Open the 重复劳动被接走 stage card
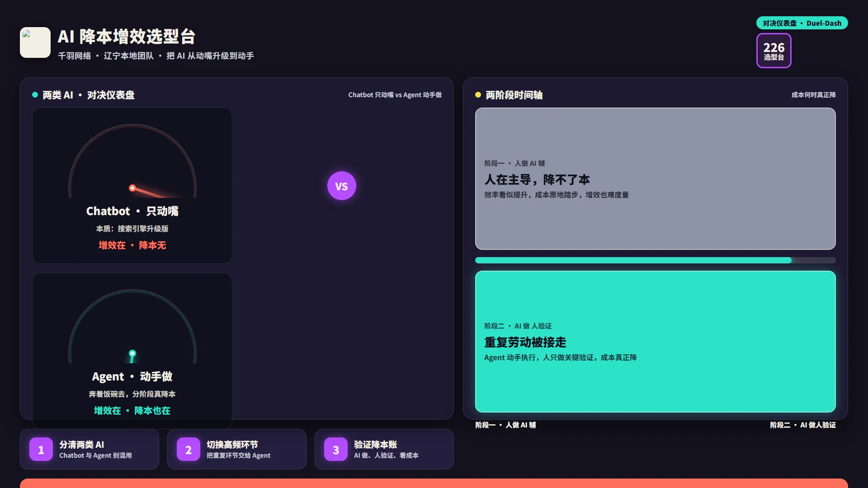This screenshot has height=488, width=868. pyautogui.click(x=656, y=342)
